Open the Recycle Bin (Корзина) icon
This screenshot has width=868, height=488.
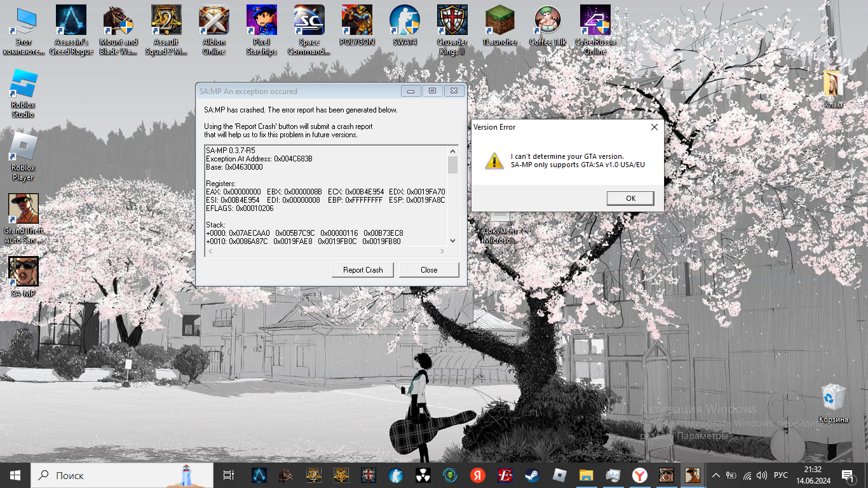[833, 398]
